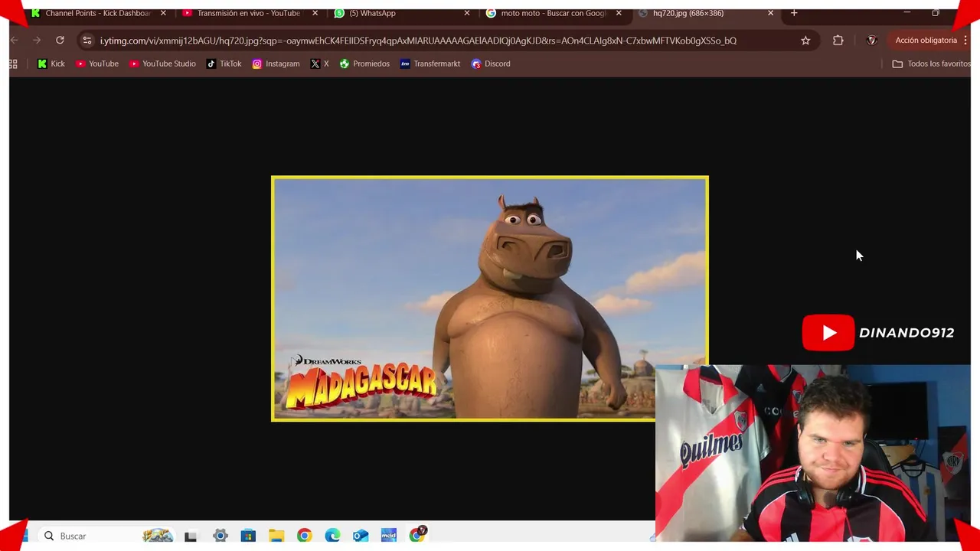Bookmark this page with the star icon

point(805,41)
